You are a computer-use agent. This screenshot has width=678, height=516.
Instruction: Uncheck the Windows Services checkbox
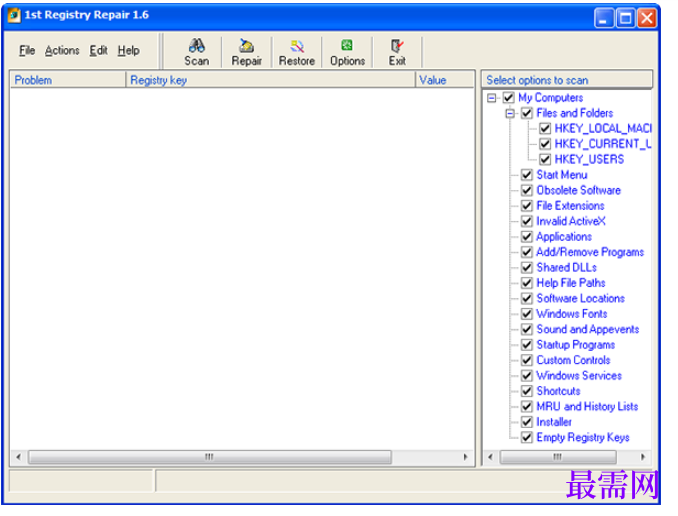tap(527, 376)
